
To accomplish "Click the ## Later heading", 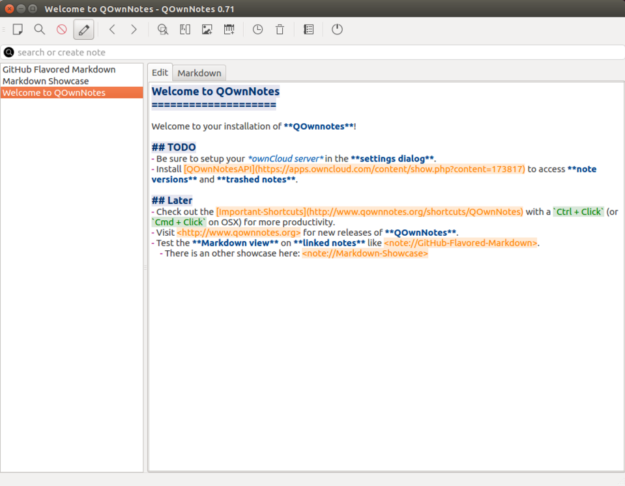I will point(172,200).
